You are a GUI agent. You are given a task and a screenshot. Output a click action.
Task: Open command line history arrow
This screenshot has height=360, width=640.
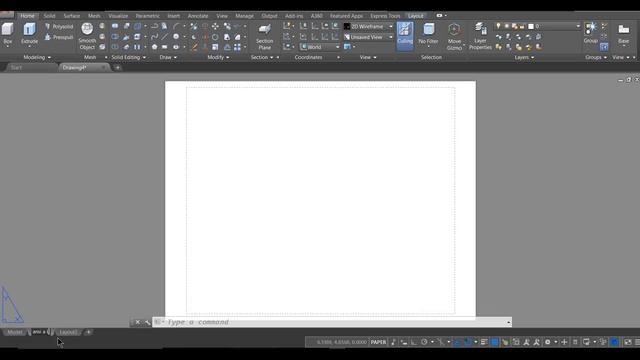509,322
